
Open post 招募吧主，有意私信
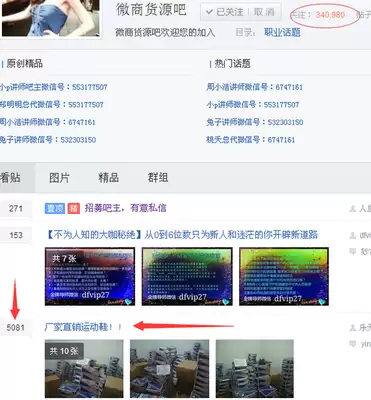(x=125, y=208)
